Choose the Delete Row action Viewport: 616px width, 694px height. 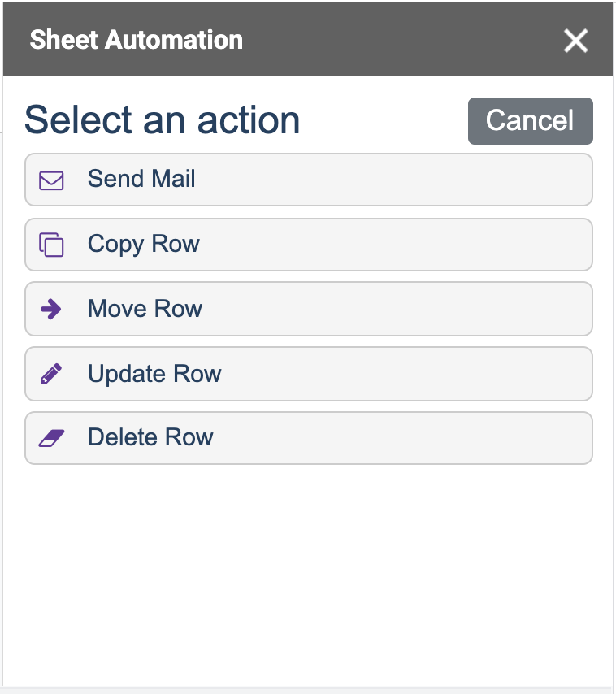click(x=309, y=438)
